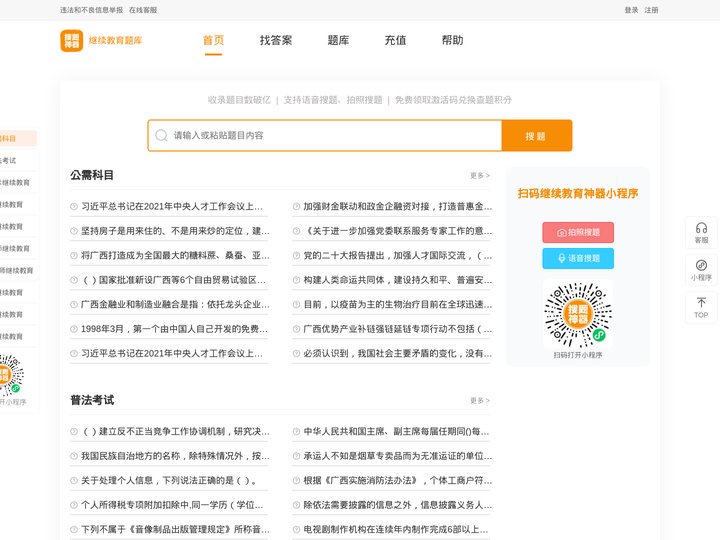Viewport: 720px width, 540px height.
Task: Open the 题库 tab
Action: 338,40
